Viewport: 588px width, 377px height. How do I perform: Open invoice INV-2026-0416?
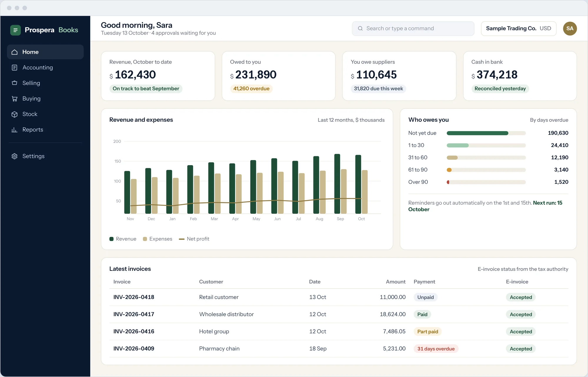(134, 331)
